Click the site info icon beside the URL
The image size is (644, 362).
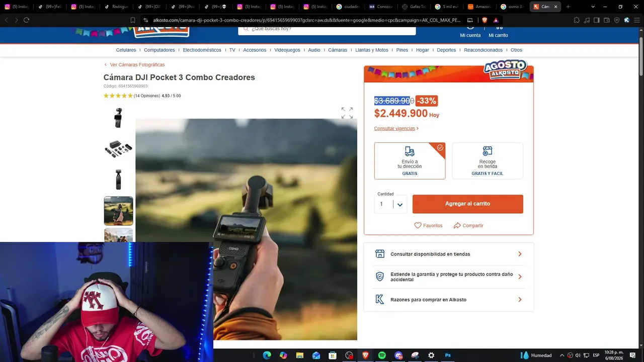(146, 20)
